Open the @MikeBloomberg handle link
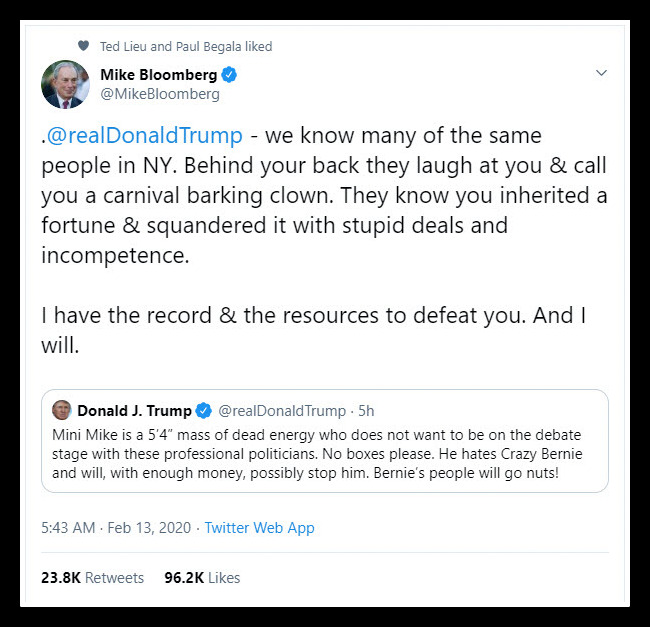The height and width of the screenshot is (627, 650). click(159, 94)
